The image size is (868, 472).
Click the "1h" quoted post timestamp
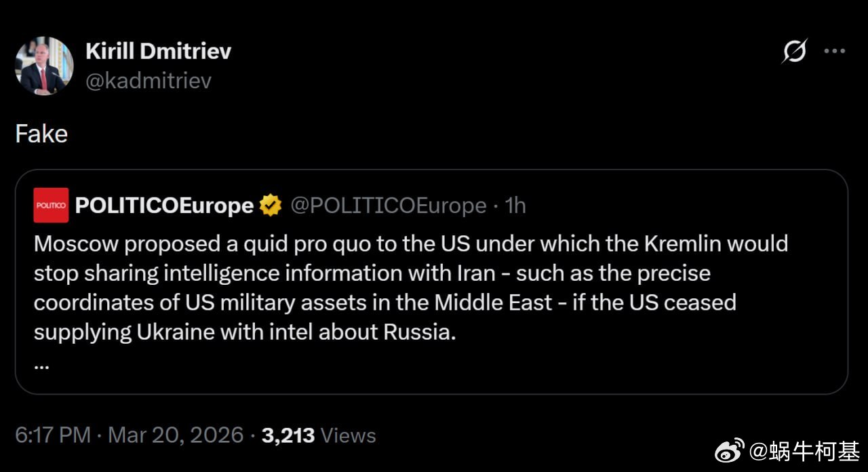[515, 205]
